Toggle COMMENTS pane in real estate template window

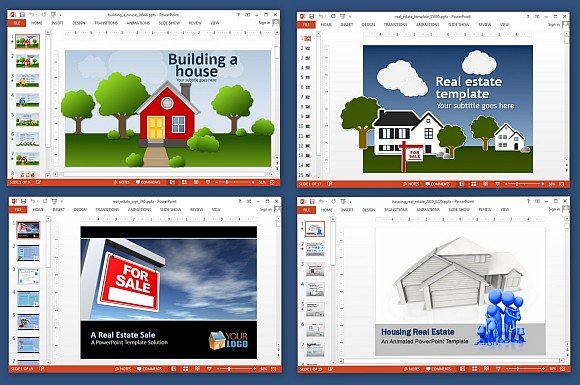[438, 184]
